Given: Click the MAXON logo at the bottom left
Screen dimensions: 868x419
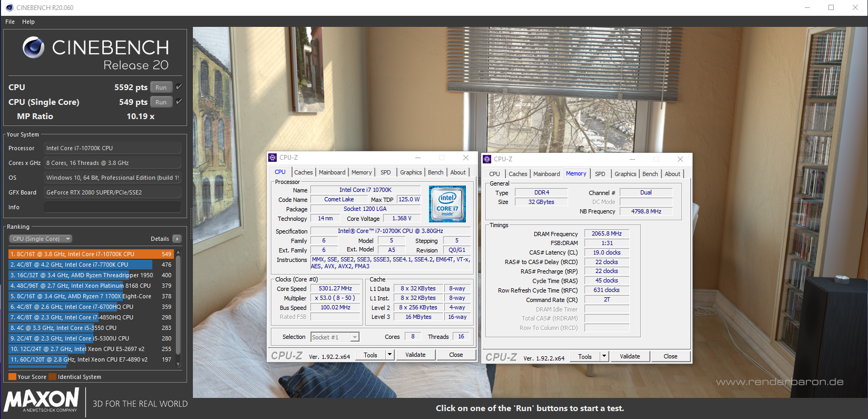Looking at the screenshot, I should [x=42, y=401].
